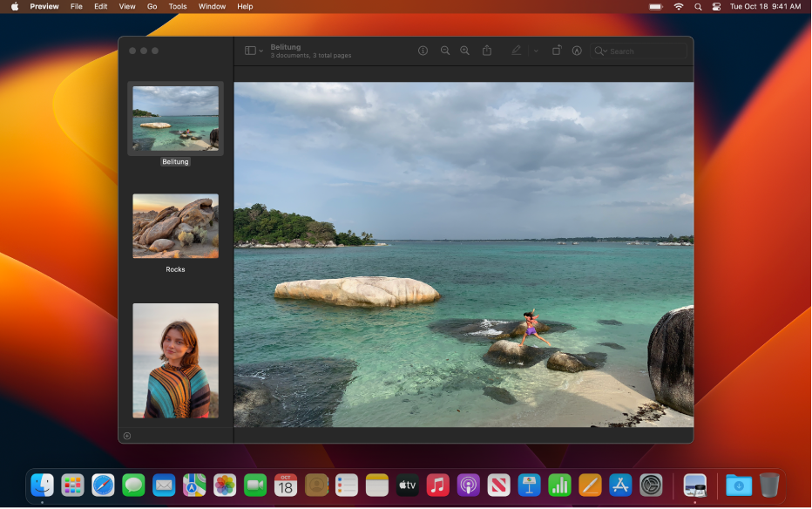This screenshot has width=812, height=509.
Task: Open Preview's sidebar view icon
Action: tap(249, 50)
